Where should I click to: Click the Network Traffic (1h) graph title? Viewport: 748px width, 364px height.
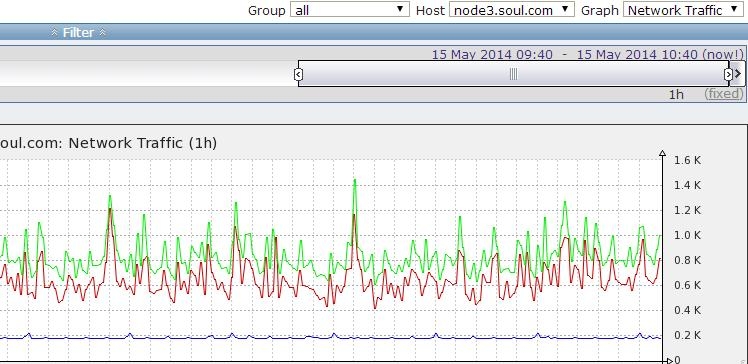143,143
